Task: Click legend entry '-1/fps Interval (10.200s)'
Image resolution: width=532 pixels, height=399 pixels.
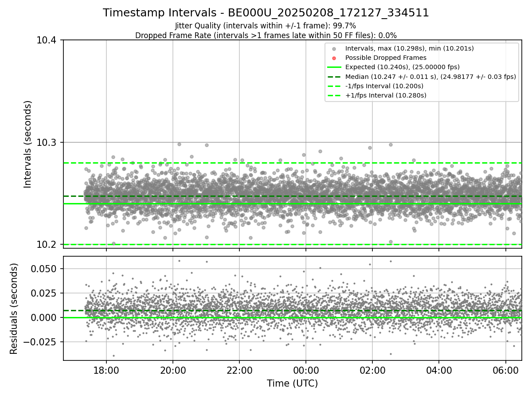Action: 384,86
